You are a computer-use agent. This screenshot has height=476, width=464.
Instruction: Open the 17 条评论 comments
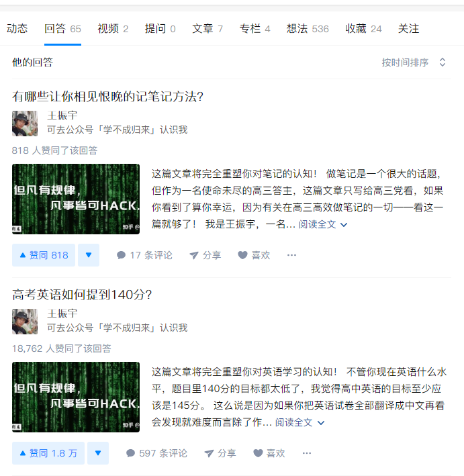(144, 255)
